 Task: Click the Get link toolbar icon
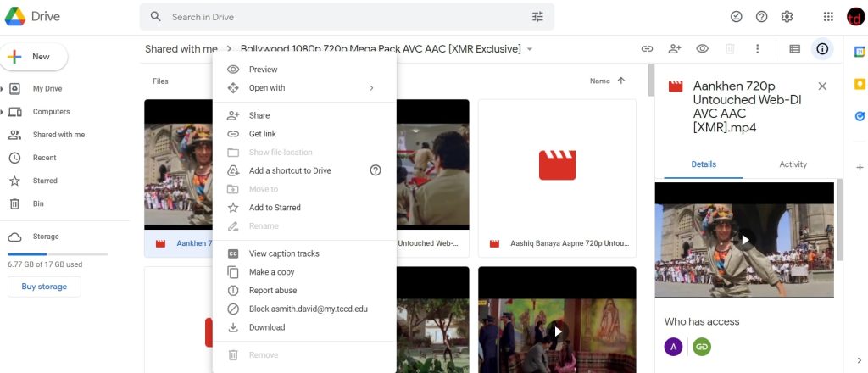tap(647, 48)
